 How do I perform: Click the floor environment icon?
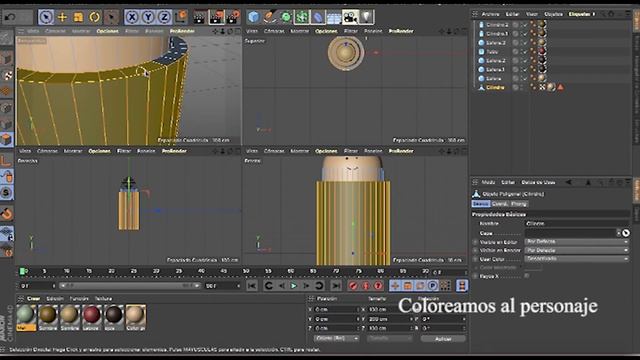click(334, 17)
